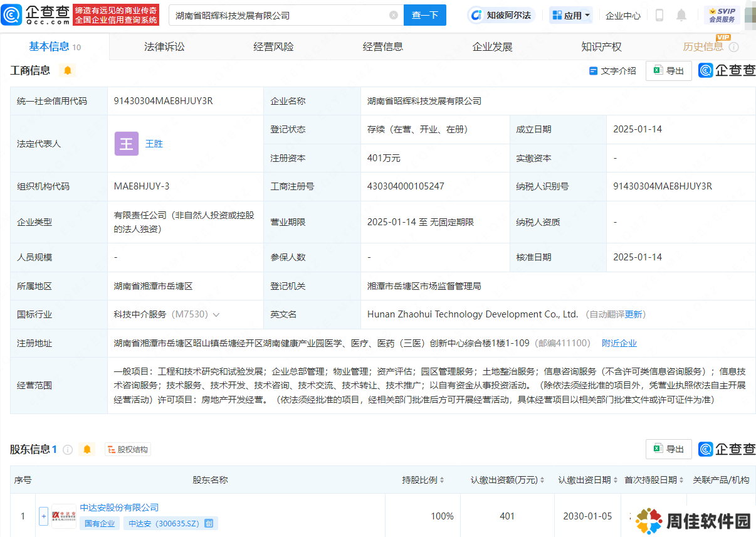Open the Qcc.com logo home link
This screenshot has height=537, width=756.
click(x=35, y=14)
